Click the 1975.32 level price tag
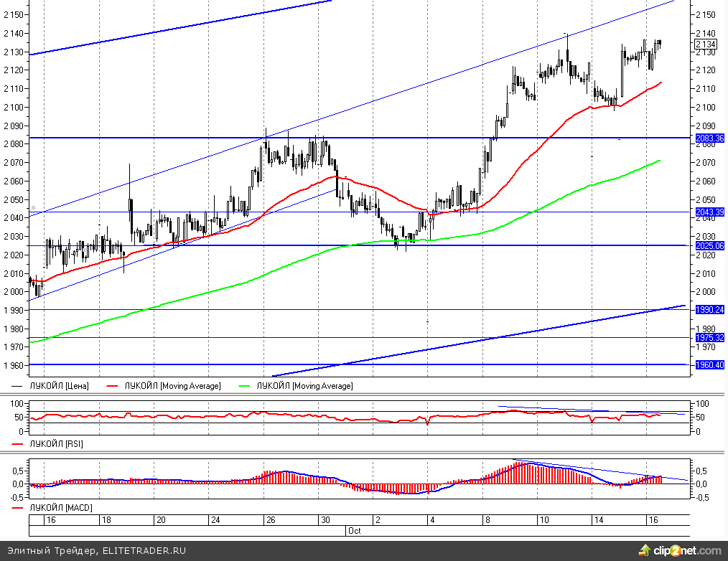The image size is (728, 561). coord(709,338)
